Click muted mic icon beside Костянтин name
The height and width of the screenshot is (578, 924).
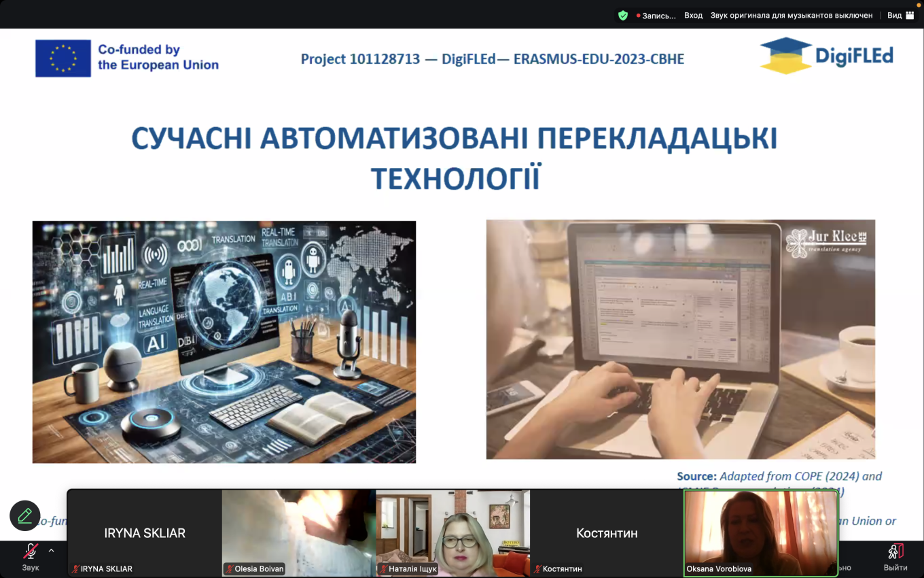coord(537,569)
